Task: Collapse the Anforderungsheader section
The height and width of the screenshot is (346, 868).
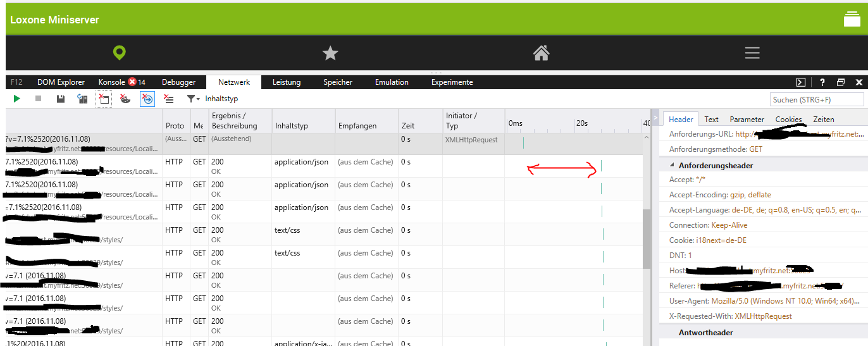Action: point(673,165)
